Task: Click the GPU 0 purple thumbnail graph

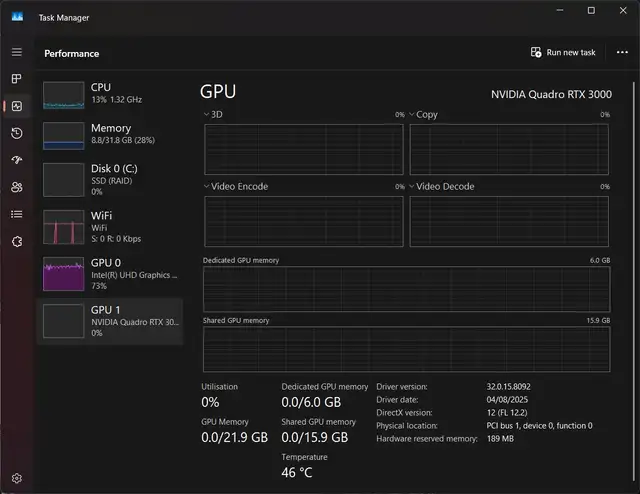Action: 64,274
